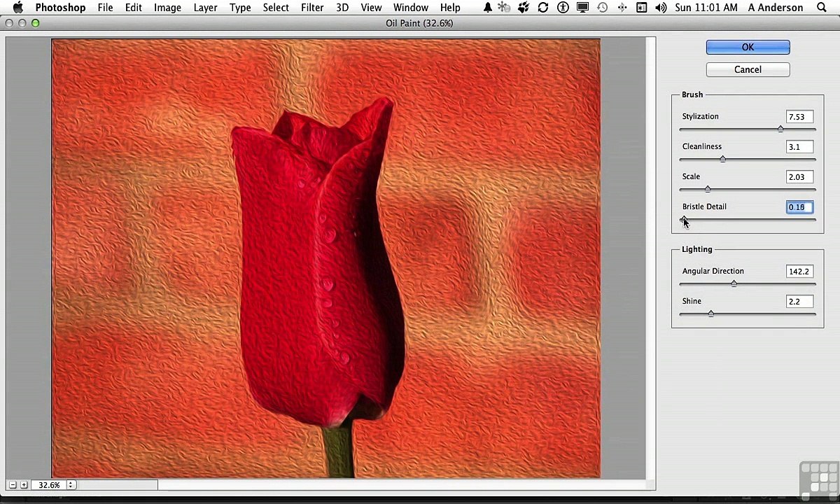The width and height of the screenshot is (840, 504).
Task: Open the View menu
Action: [371, 8]
